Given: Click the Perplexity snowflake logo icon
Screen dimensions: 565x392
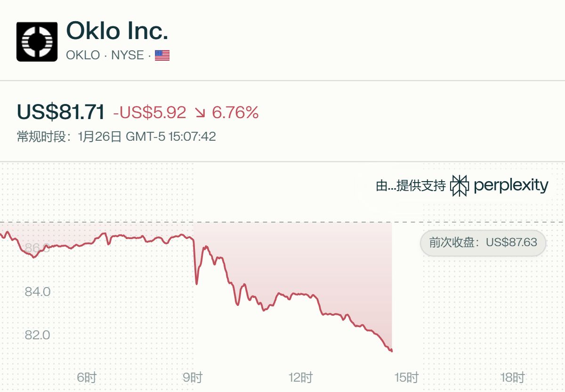Looking at the screenshot, I should [460, 185].
